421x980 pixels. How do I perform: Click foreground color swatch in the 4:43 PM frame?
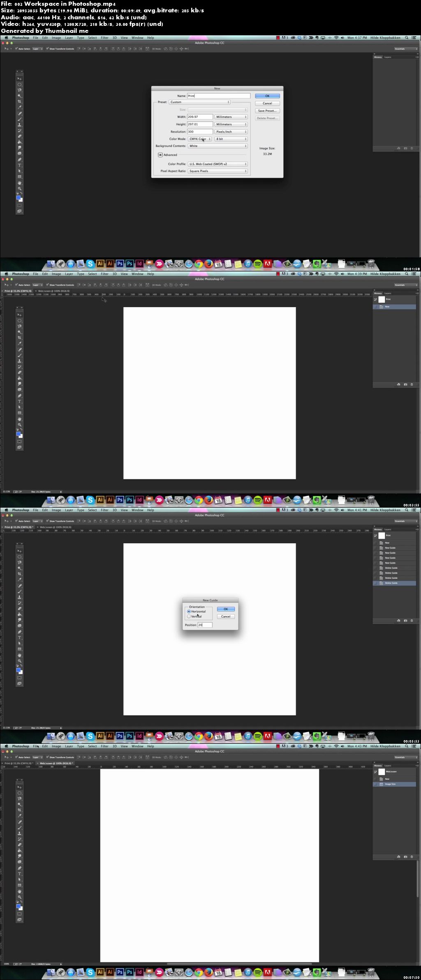(19, 906)
